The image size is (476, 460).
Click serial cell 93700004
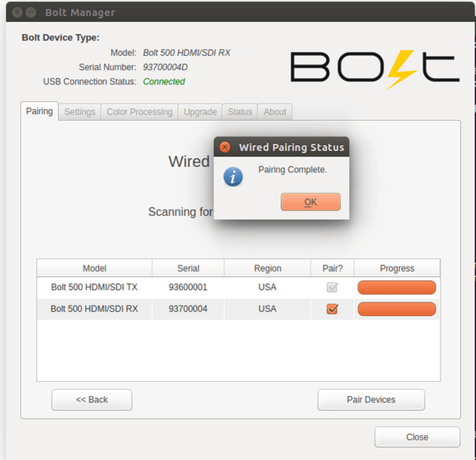click(x=188, y=309)
